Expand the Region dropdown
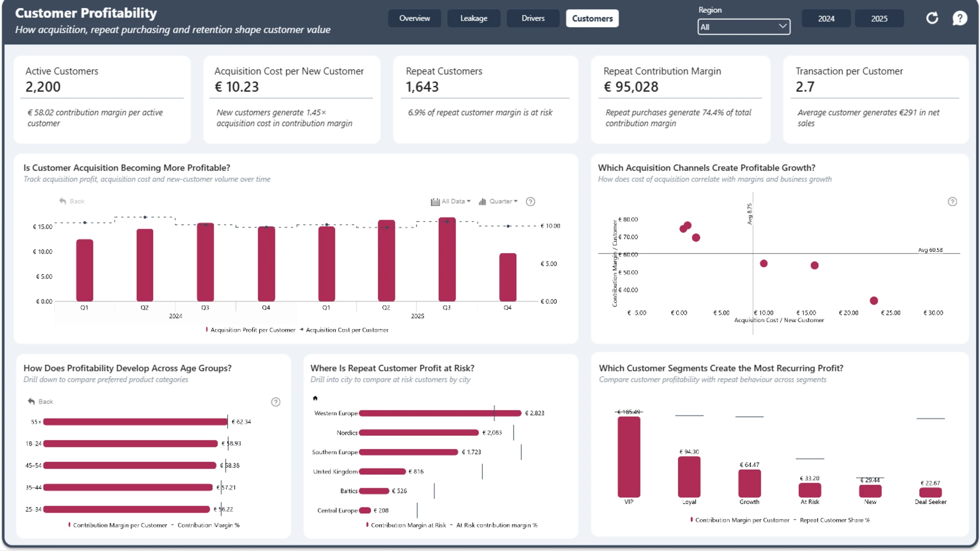 pyautogui.click(x=744, y=27)
